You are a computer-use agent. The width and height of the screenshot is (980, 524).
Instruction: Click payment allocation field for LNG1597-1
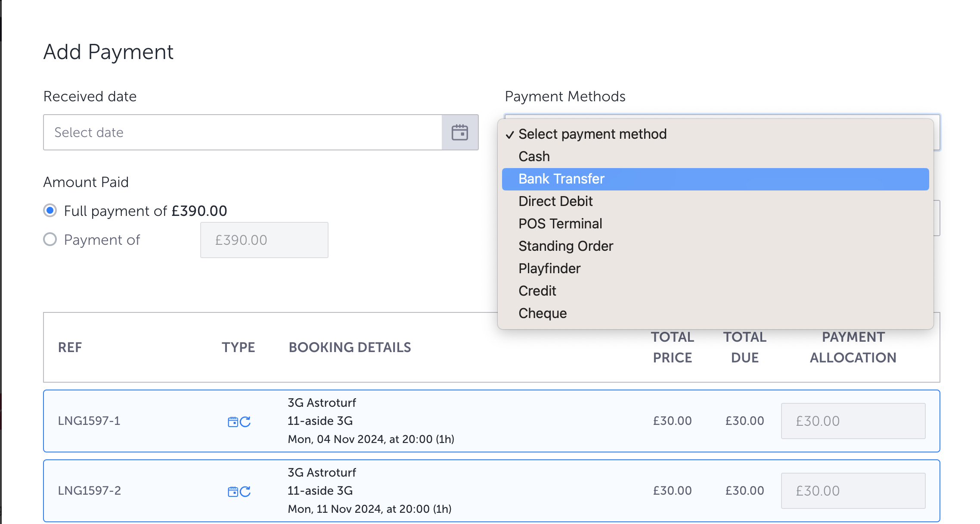point(853,421)
